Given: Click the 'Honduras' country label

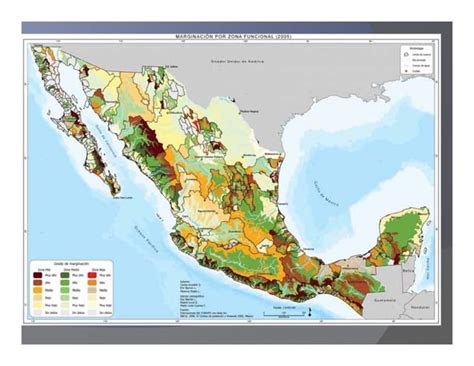Looking at the screenshot, I should point(420,307).
